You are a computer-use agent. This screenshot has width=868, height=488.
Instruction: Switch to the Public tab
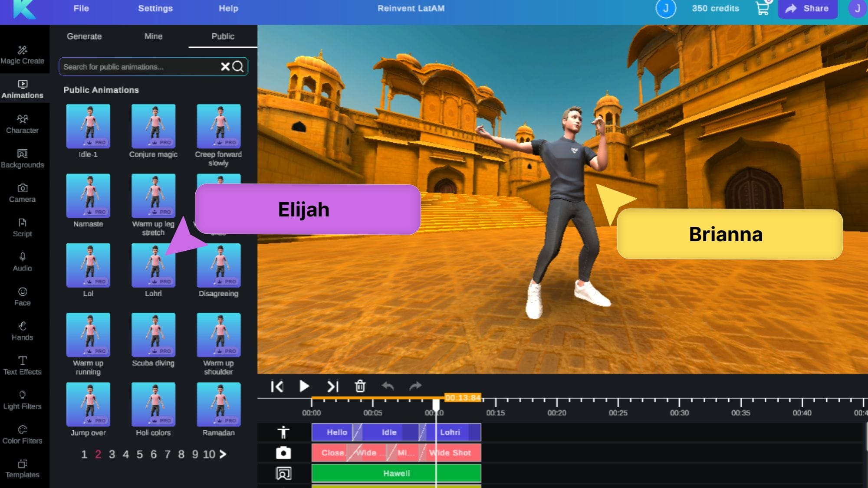222,36
